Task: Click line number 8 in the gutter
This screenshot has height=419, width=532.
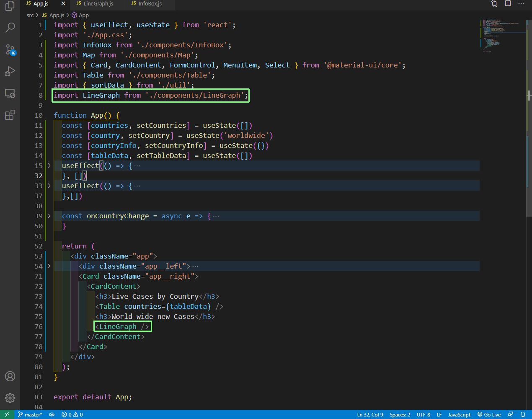Action: click(40, 95)
